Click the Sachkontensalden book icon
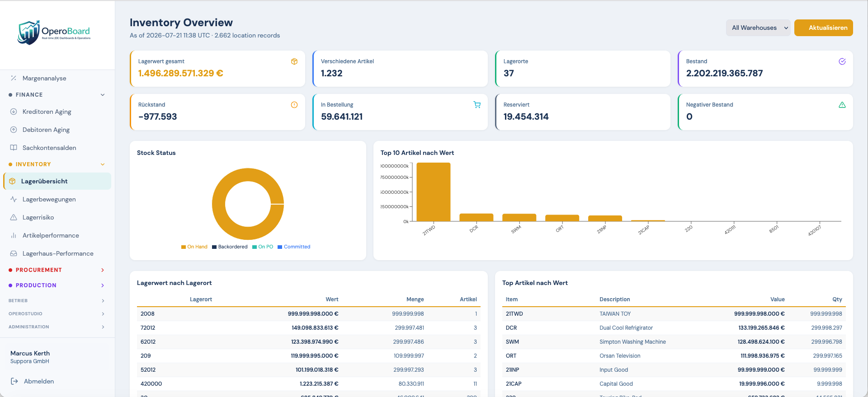Viewport: 868px width, 397px height. click(x=14, y=148)
